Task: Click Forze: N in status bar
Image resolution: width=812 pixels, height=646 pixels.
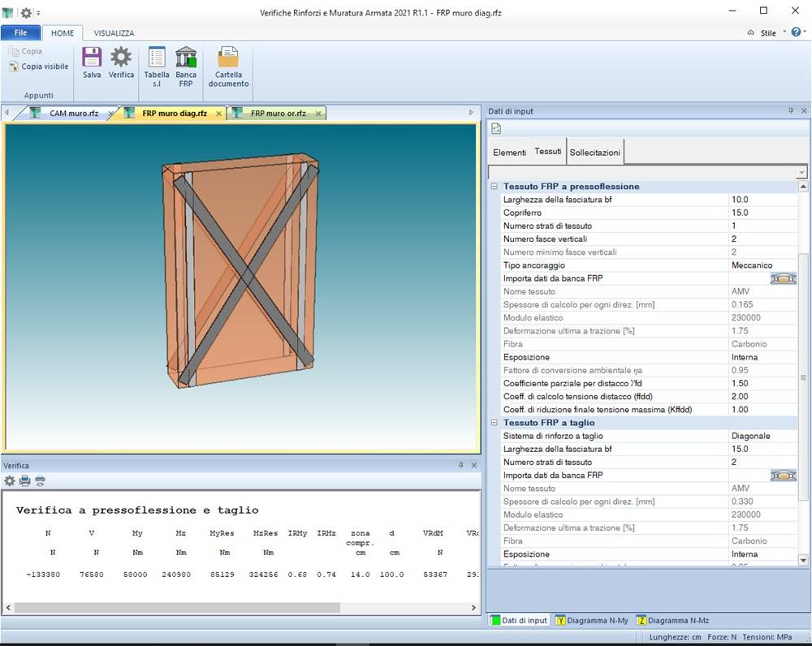Action: coord(722,637)
